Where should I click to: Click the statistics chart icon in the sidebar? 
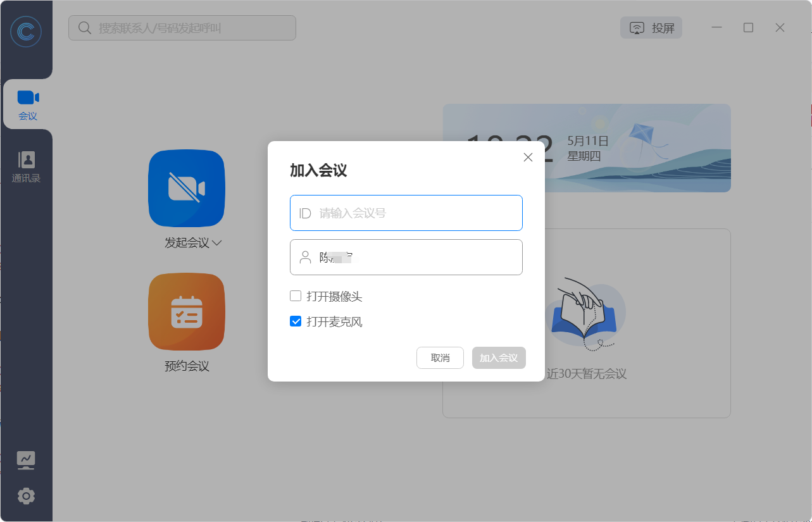click(x=26, y=460)
